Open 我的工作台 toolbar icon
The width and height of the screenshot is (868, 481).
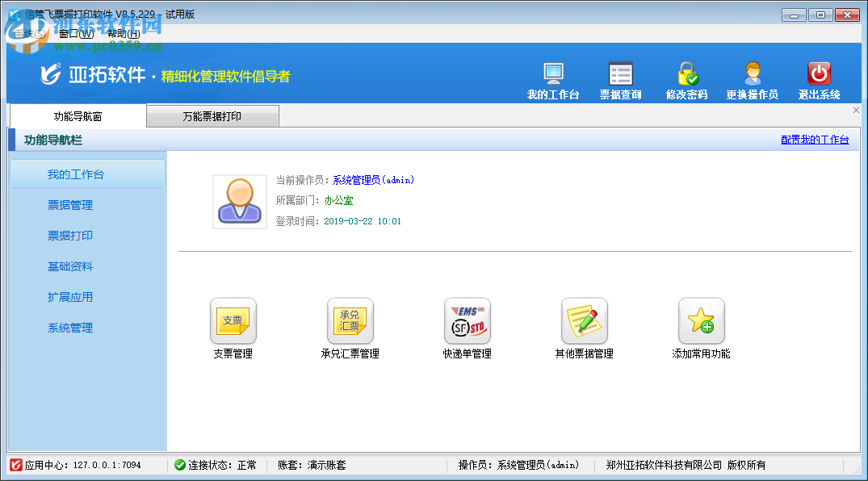click(553, 73)
